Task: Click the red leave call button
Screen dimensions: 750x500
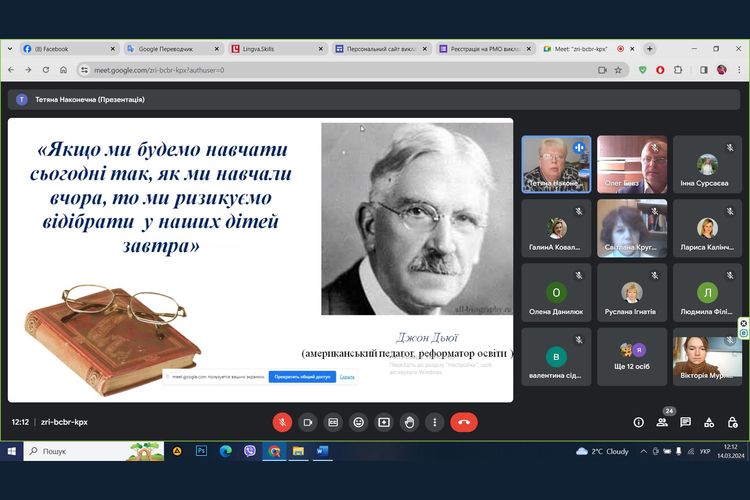Action: 463,422
